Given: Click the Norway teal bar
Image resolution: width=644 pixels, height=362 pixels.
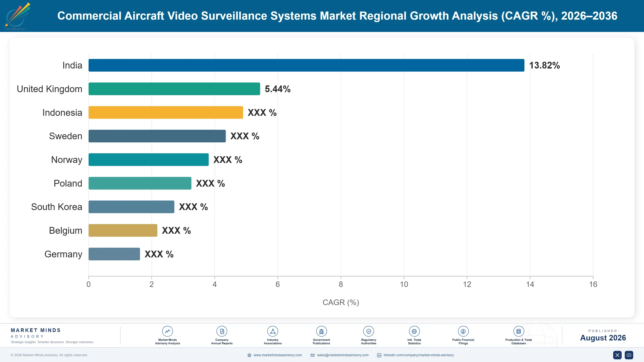Looking at the screenshot, I should tap(148, 160).
